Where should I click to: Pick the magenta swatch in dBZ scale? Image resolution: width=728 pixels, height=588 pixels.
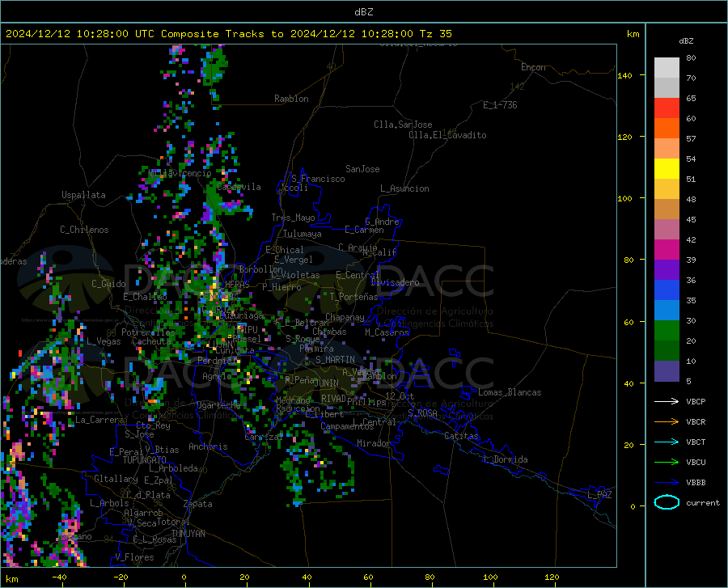667,250
